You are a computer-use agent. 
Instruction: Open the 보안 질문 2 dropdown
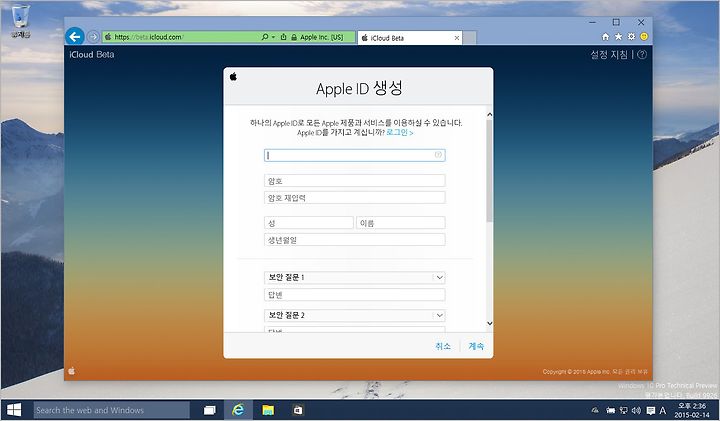click(354, 315)
